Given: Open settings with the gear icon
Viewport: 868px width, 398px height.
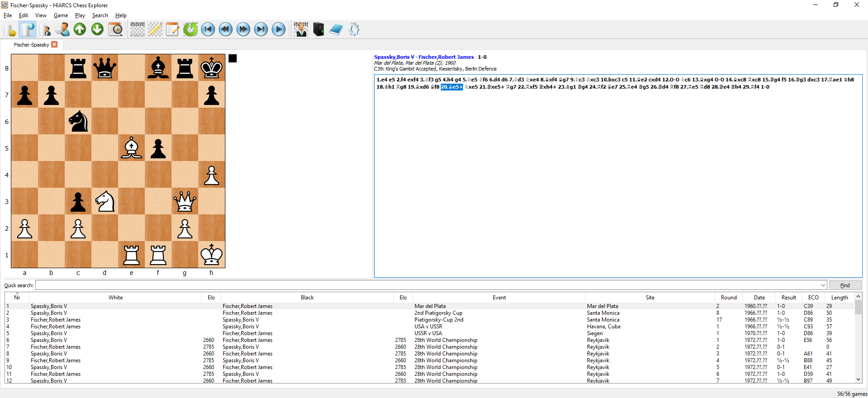Looking at the screenshot, I should click(x=354, y=30).
